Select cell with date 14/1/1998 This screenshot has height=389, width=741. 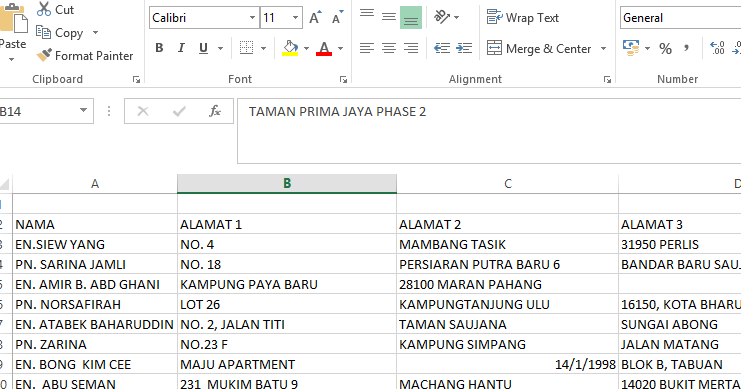pos(508,364)
